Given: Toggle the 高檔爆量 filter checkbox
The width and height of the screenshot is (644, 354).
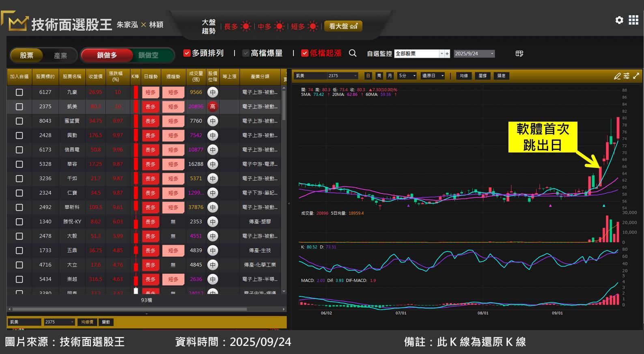Looking at the screenshot, I should click(x=246, y=53).
